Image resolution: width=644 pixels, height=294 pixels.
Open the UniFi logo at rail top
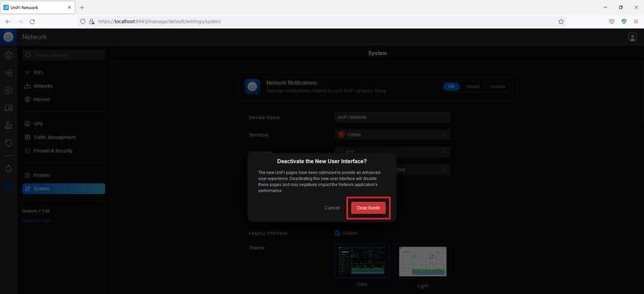click(x=8, y=37)
